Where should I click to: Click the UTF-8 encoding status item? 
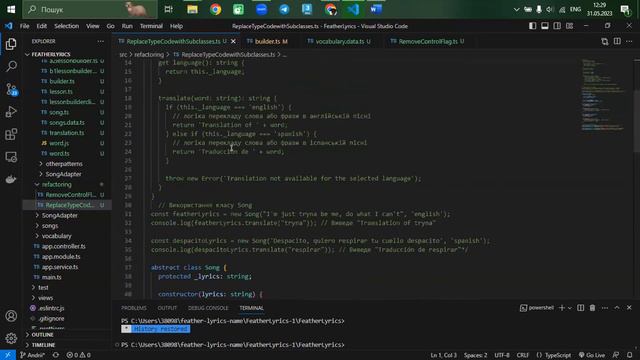coord(502,355)
